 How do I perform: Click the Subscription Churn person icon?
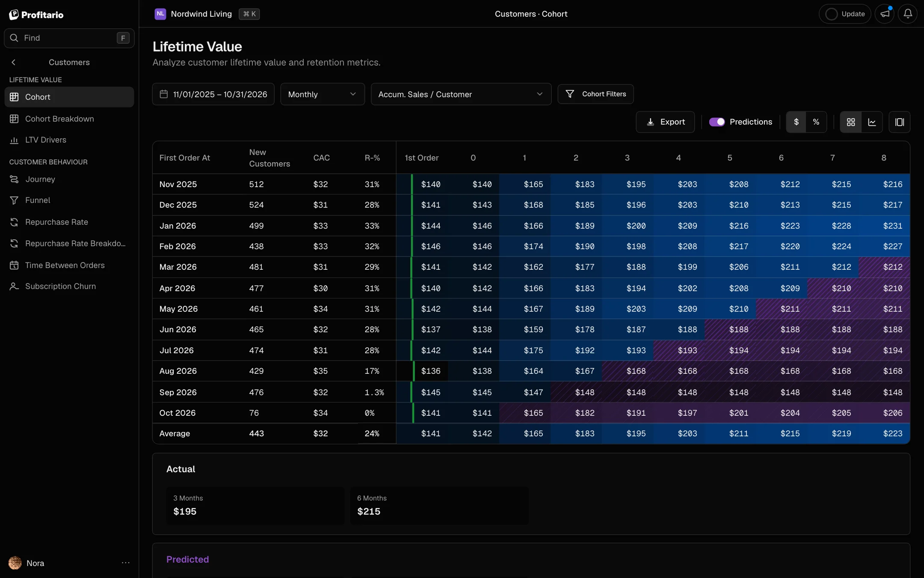click(14, 286)
